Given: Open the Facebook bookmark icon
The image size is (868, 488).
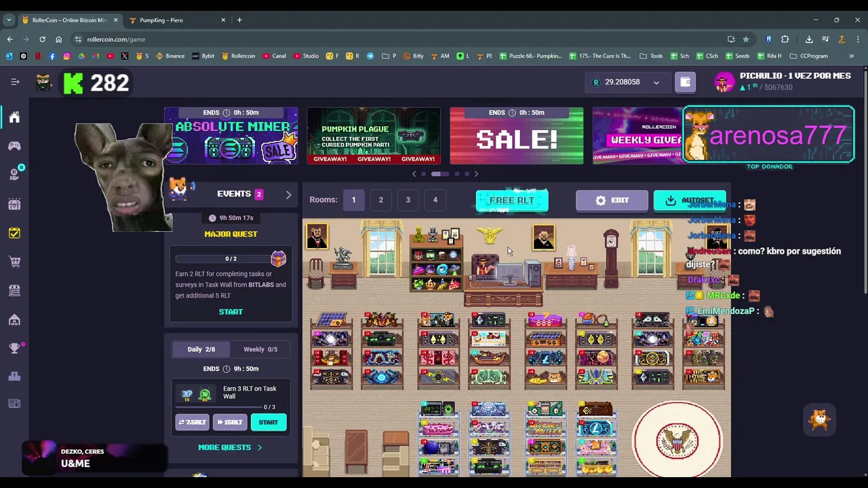Looking at the screenshot, I should [x=52, y=56].
